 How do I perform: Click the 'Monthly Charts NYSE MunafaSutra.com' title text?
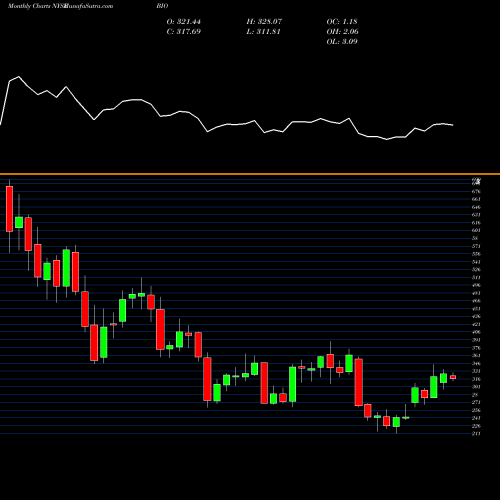[60, 6]
